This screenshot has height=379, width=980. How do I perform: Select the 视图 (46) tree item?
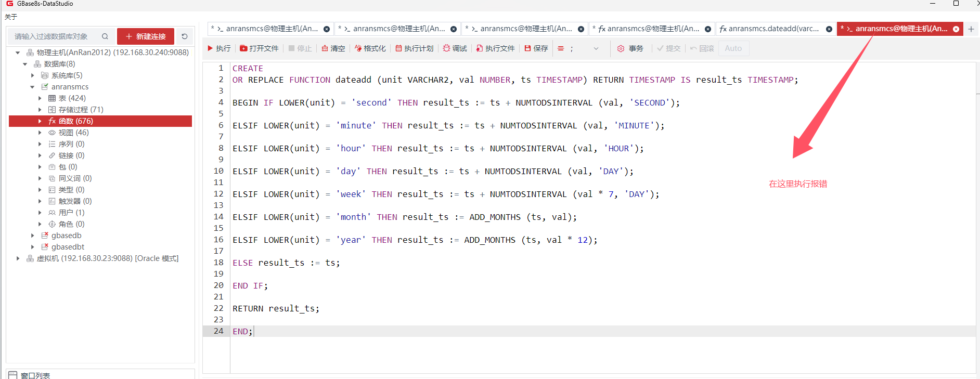(x=73, y=133)
